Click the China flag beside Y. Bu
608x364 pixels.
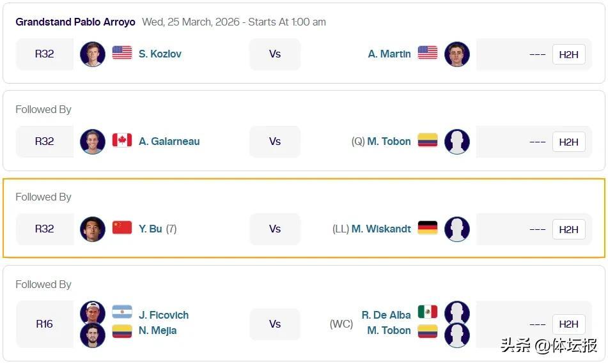[122, 228]
